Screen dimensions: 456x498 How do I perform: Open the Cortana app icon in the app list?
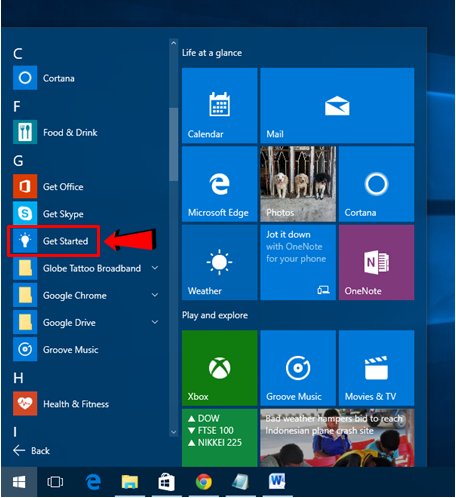pyautogui.click(x=25, y=78)
